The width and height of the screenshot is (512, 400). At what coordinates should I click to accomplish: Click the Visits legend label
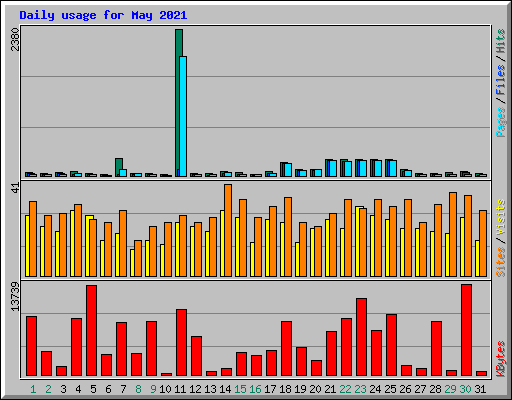[x=501, y=217]
